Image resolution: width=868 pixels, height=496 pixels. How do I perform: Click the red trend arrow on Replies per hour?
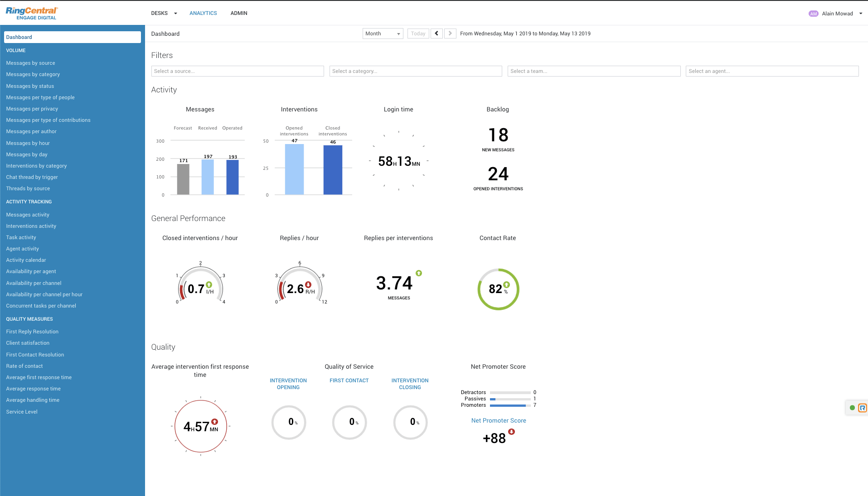tap(308, 284)
